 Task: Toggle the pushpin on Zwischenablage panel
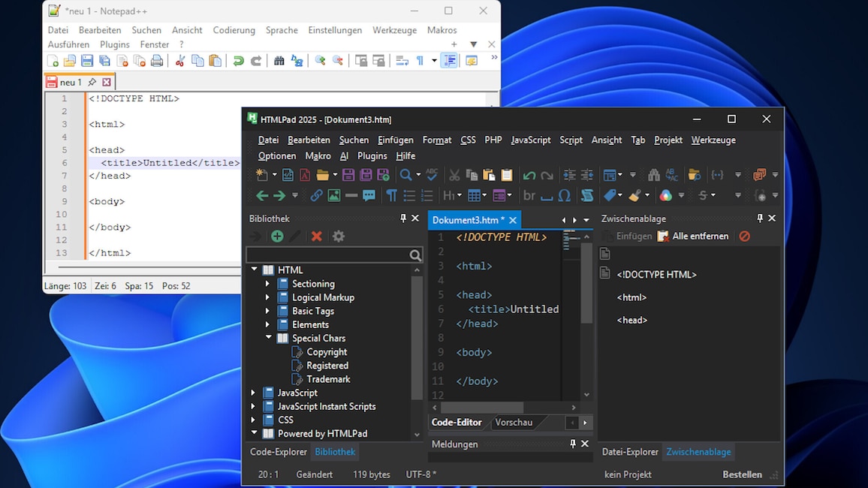pos(760,218)
